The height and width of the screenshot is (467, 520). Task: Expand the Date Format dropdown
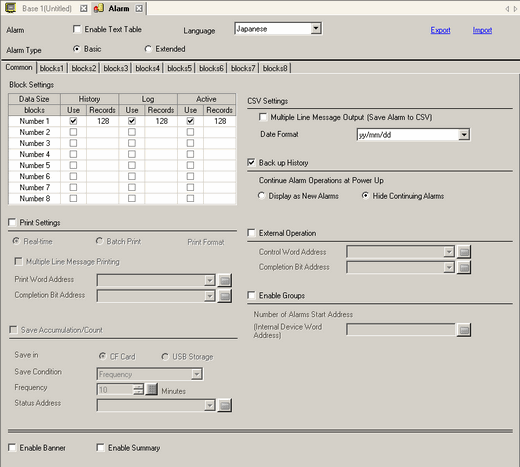464,135
